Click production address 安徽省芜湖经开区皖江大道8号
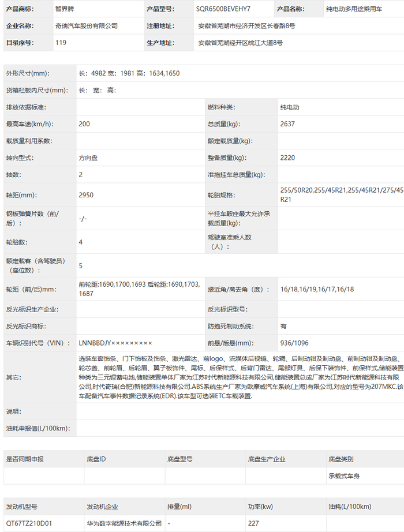The image size is (404, 532). pyautogui.click(x=240, y=43)
